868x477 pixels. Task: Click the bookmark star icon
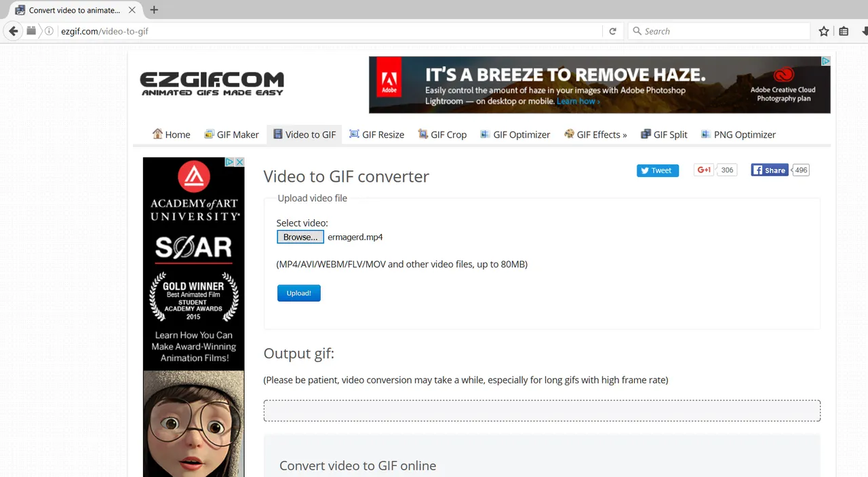824,31
